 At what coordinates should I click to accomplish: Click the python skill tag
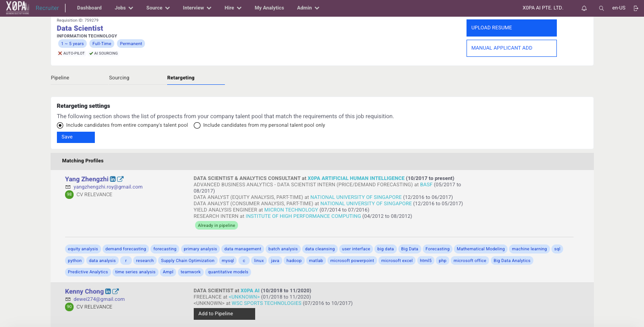(x=75, y=261)
